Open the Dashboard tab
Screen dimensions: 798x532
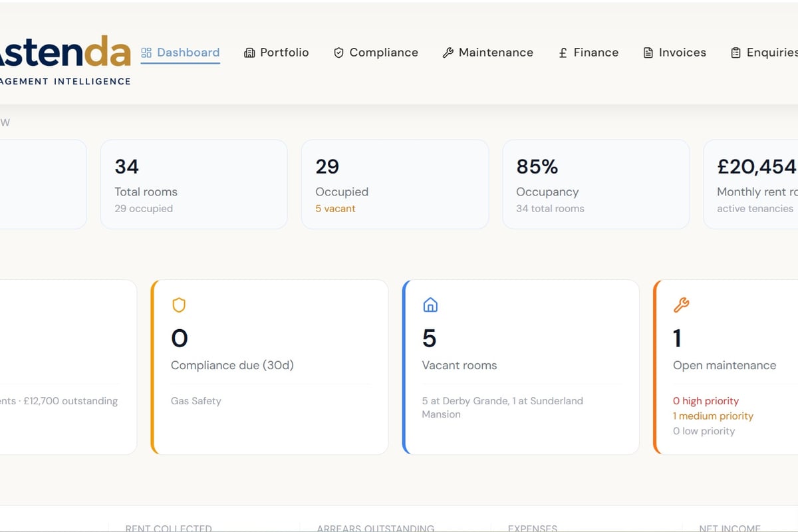tap(180, 53)
